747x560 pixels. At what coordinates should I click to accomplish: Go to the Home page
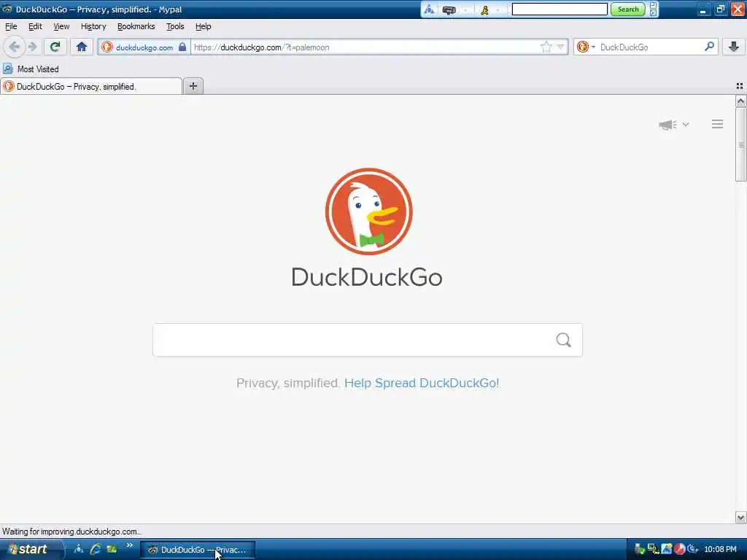click(82, 47)
